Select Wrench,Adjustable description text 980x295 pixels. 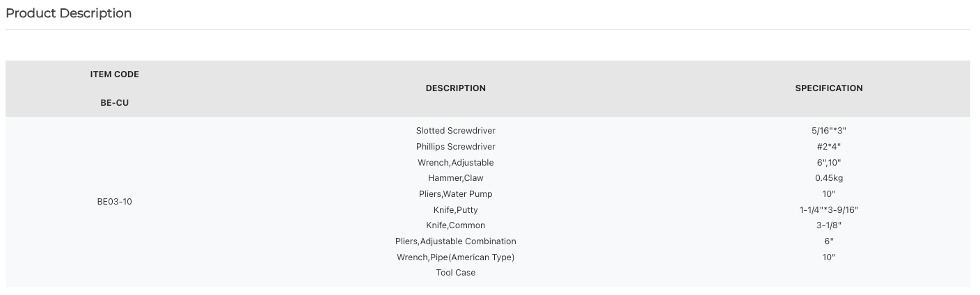pyautogui.click(x=456, y=163)
